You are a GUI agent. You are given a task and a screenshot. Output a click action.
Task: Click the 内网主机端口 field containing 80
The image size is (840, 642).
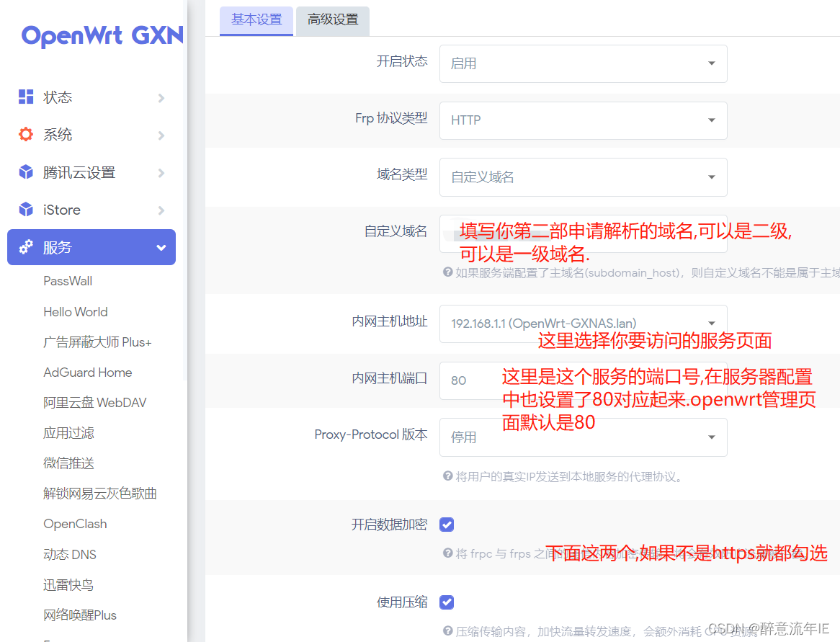click(461, 380)
